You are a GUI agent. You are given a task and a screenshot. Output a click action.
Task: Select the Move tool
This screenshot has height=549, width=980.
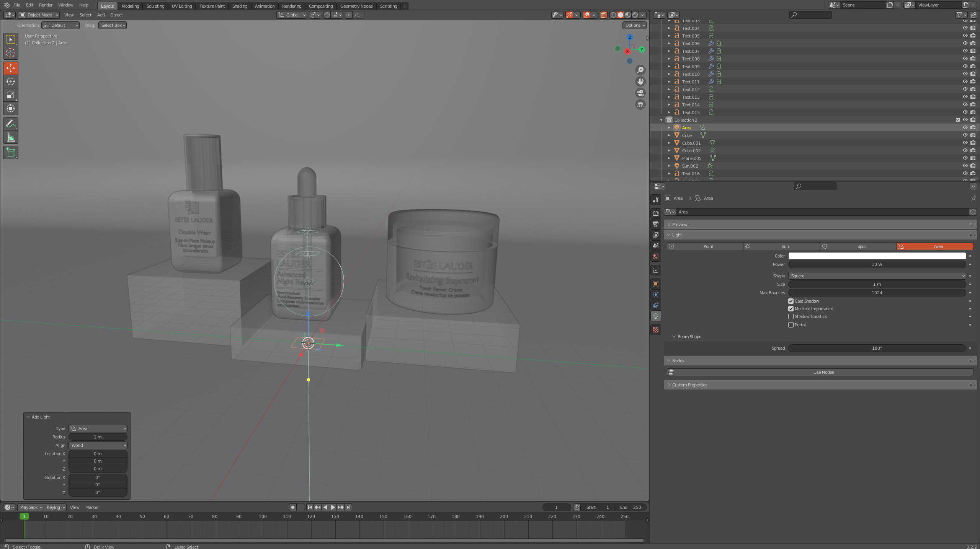pos(11,68)
